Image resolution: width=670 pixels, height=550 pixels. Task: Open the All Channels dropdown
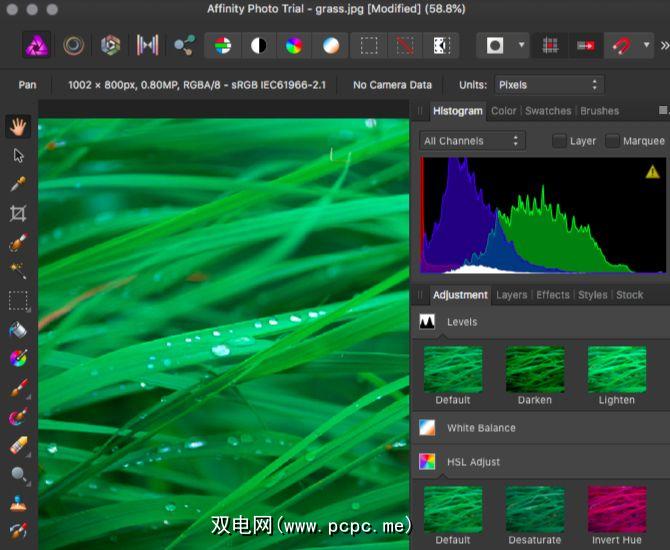click(x=472, y=141)
